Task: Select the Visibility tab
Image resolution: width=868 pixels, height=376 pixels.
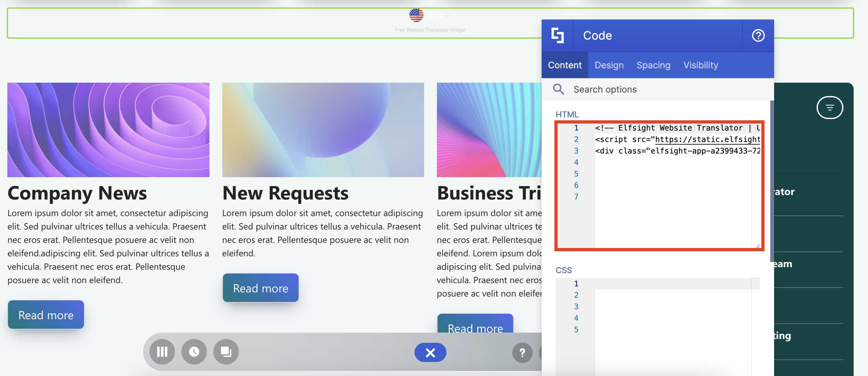Action: 701,65
